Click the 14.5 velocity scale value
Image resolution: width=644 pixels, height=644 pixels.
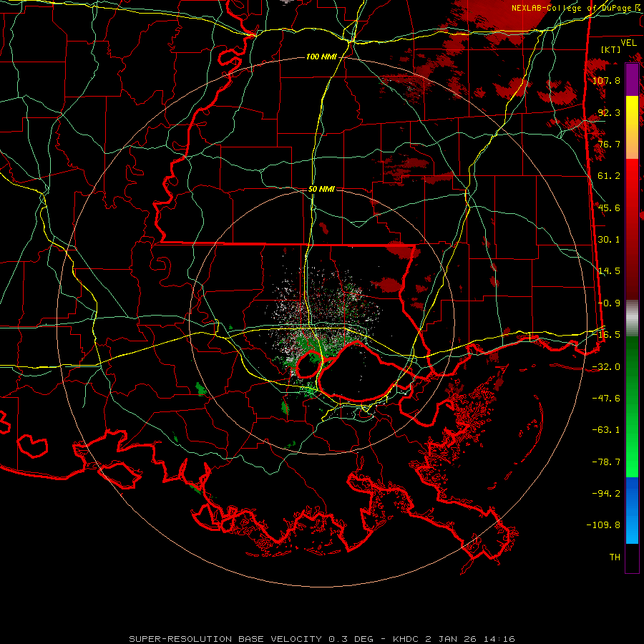[609, 271]
